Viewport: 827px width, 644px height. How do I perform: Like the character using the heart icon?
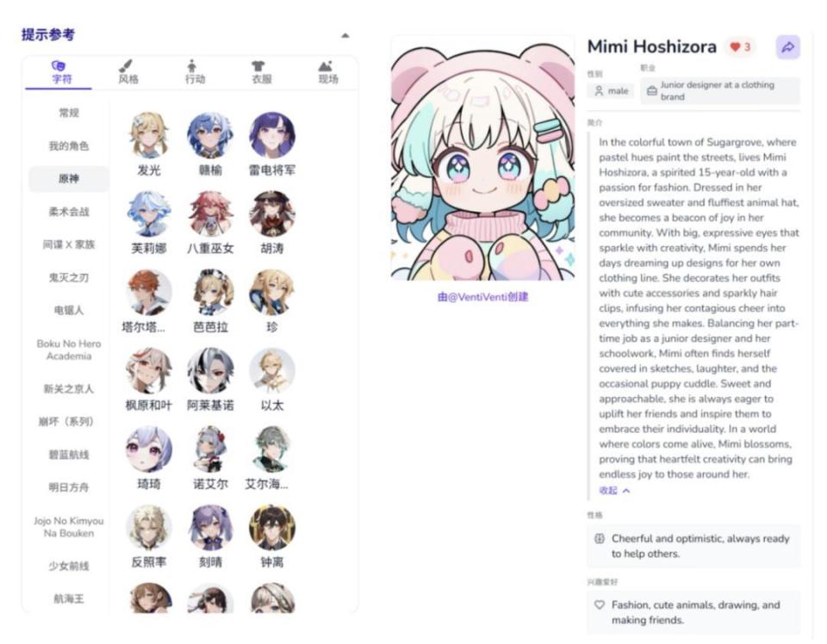click(735, 46)
